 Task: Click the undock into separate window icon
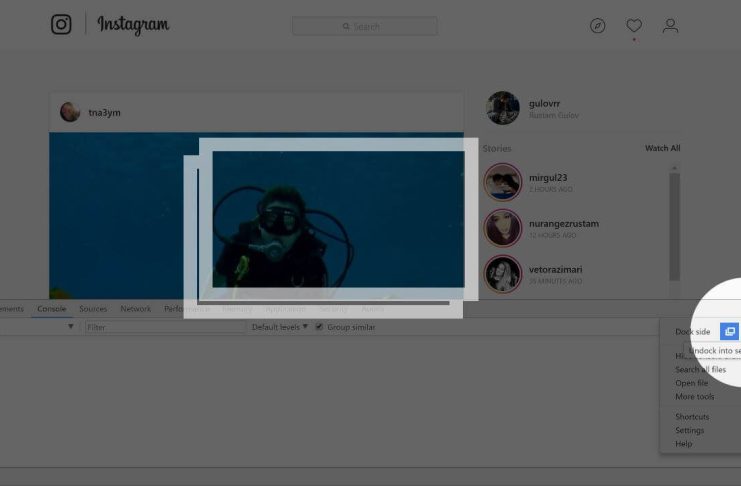point(729,331)
